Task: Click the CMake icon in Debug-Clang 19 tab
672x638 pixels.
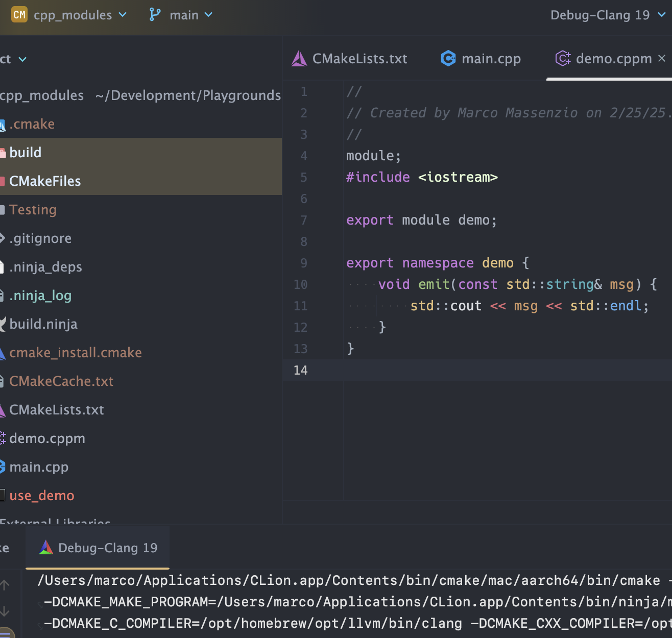Action: point(46,548)
